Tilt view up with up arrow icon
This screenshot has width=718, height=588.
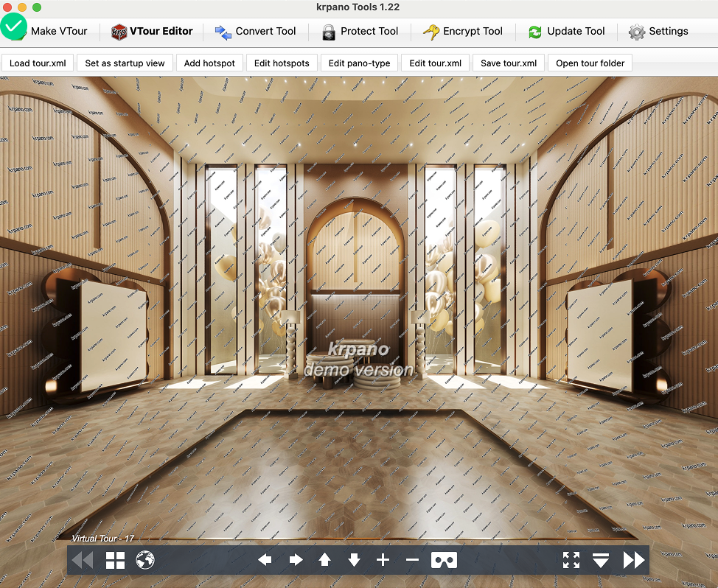(x=324, y=559)
